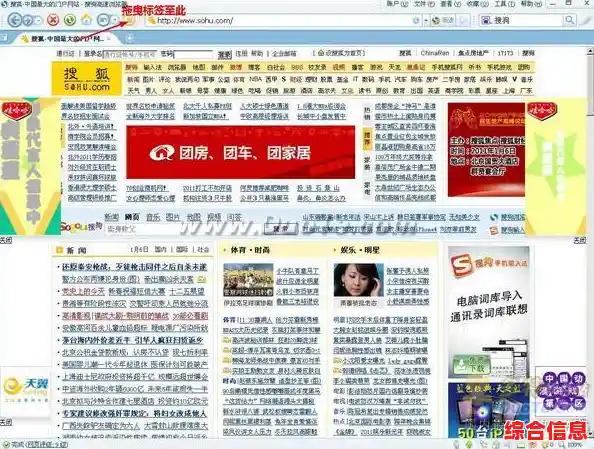The image size is (594, 449).
Task: Click the tab list icon left of tabs
Action: point(4,38)
